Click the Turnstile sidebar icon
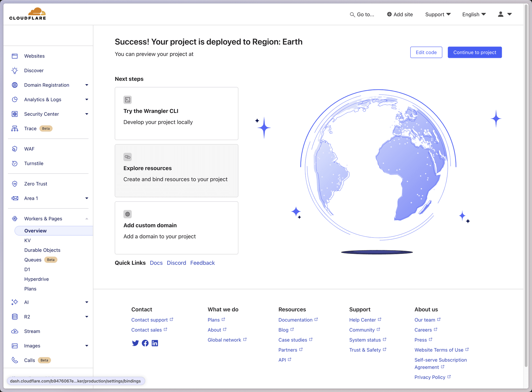The height and width of the screenshot is (392, 532). pos(15,163)
